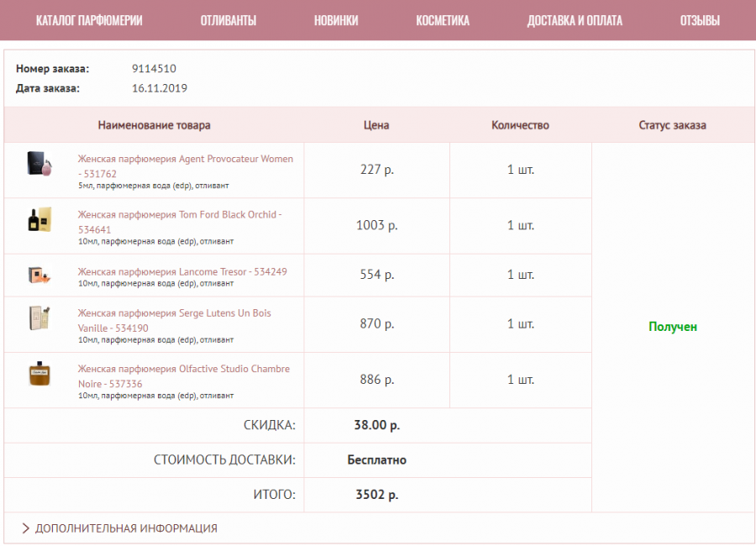The width and height of the screenshot is (756, 546).
Task: Click the discount value 38.00 р.
Action: point(376,425)
